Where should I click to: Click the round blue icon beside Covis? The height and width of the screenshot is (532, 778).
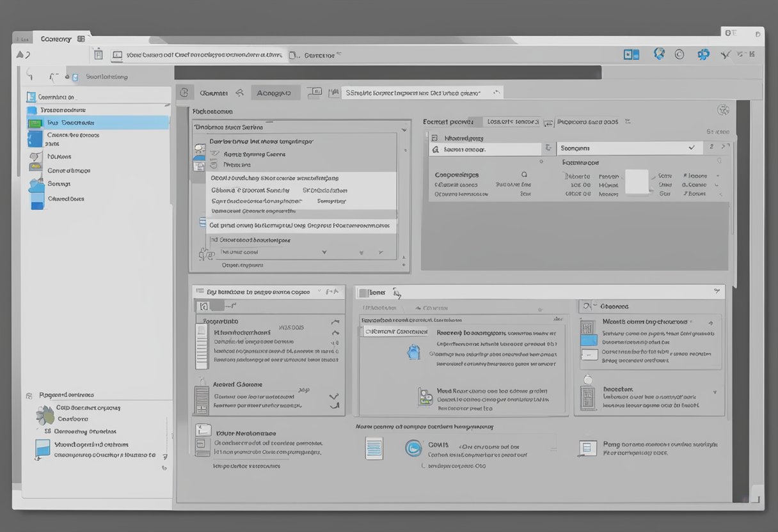[413, 448]
